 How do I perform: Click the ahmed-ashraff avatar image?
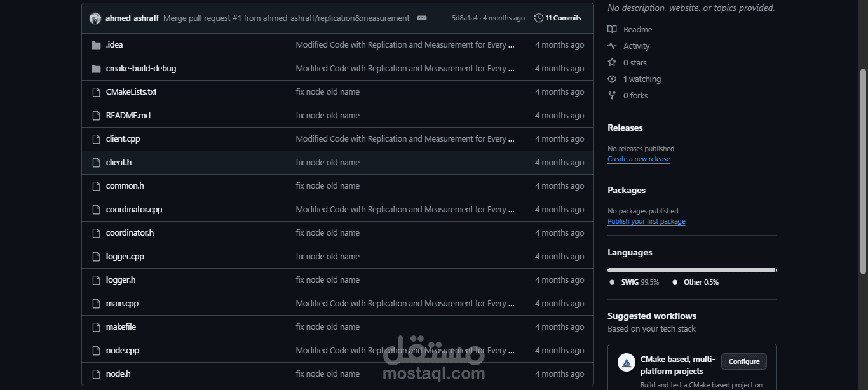click(95, 18)
